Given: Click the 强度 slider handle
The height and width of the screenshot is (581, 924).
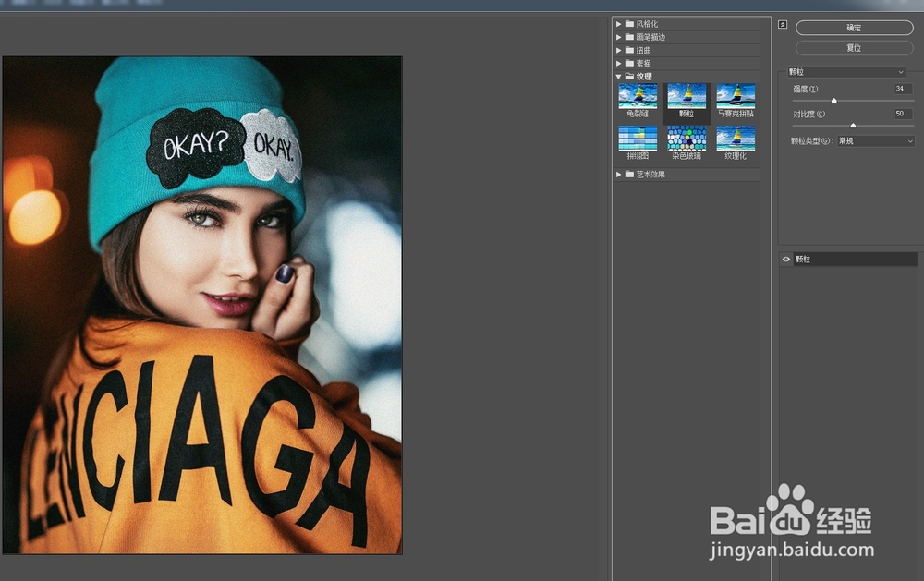Looking at the screenshot, I should point(833,101).
